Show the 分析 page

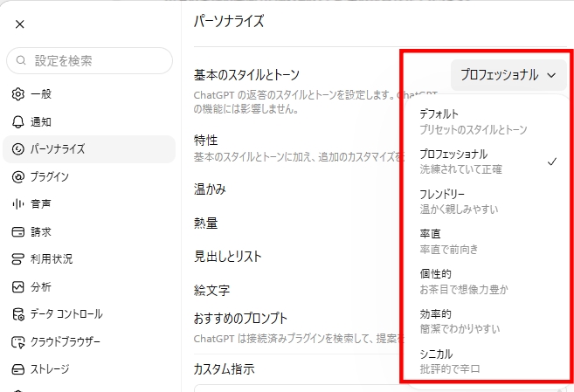[89, 286]
